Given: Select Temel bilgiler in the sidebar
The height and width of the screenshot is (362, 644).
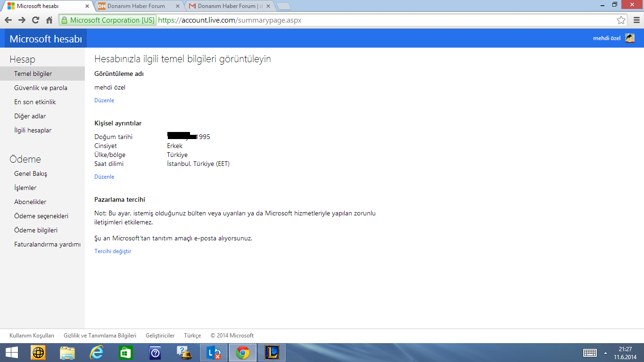Looking at the screenshot, I should 42,74.
